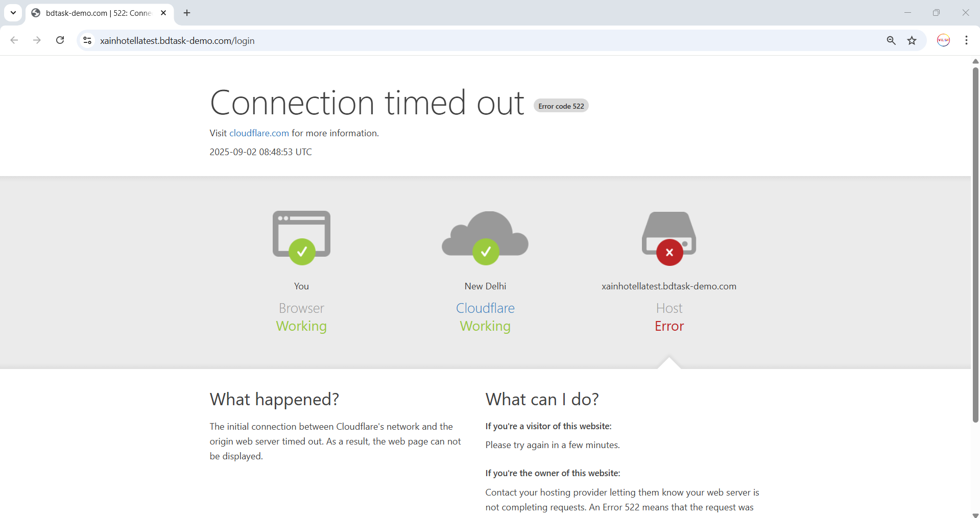Image resolution: width=980 pixels, height=518 pixels.
Task: Click 'Please try again in a few minutes.'
Action: pos(553,445)
